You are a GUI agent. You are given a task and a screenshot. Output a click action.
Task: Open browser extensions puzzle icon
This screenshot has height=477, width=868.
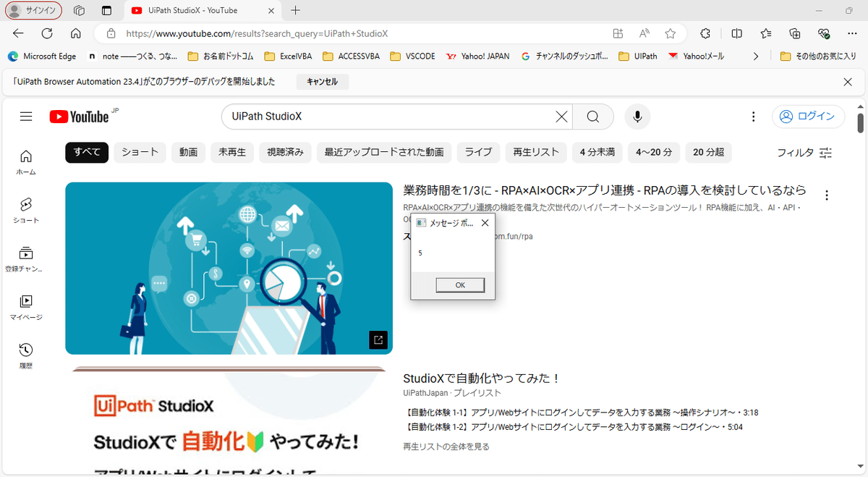click(x=705, y=33)
